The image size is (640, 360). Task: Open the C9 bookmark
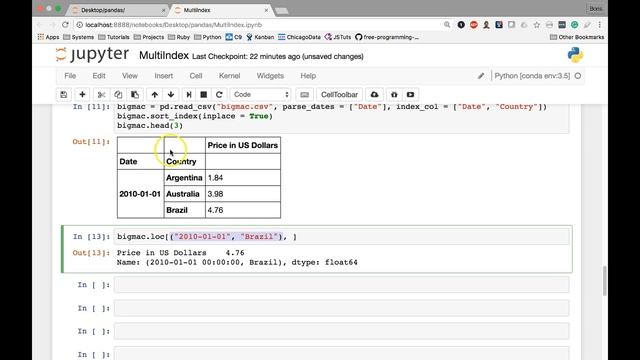pyautogui.click(x=233, y=37)
